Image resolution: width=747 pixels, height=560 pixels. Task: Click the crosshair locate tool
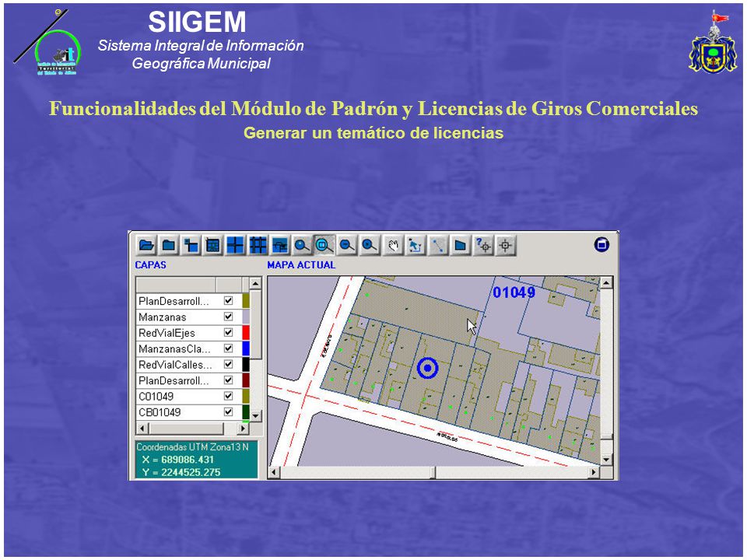pos(506,246)
